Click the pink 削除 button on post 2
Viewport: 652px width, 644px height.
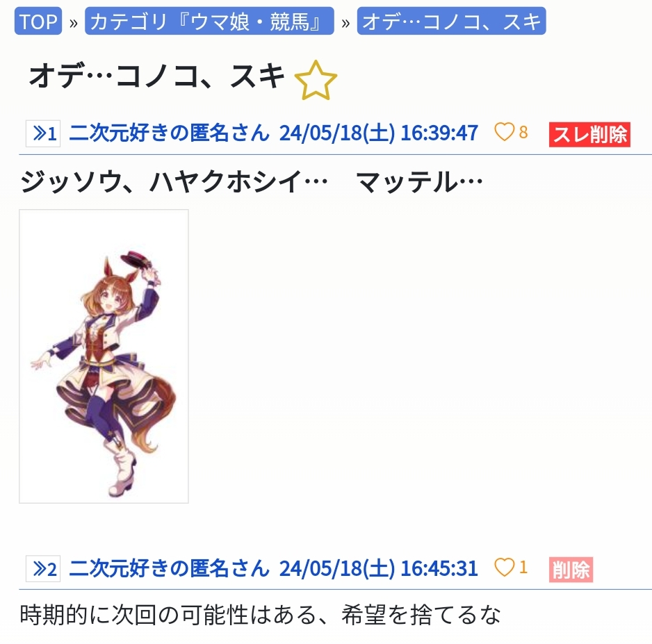571,569
